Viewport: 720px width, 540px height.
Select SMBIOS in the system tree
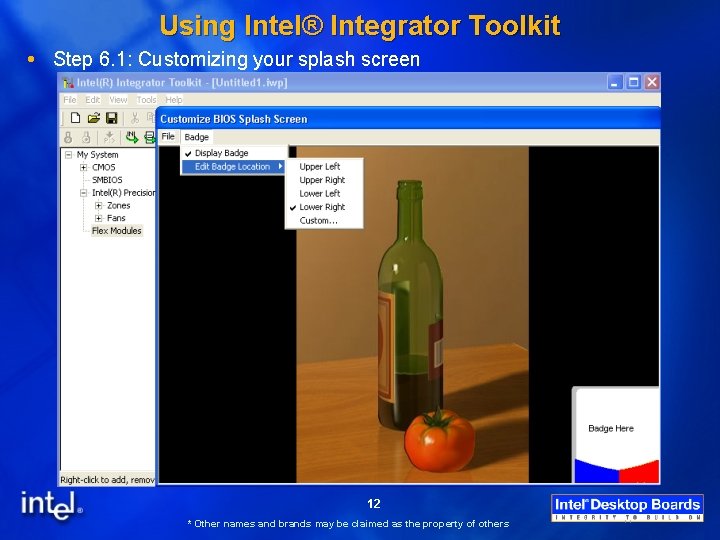pos(107,180)
